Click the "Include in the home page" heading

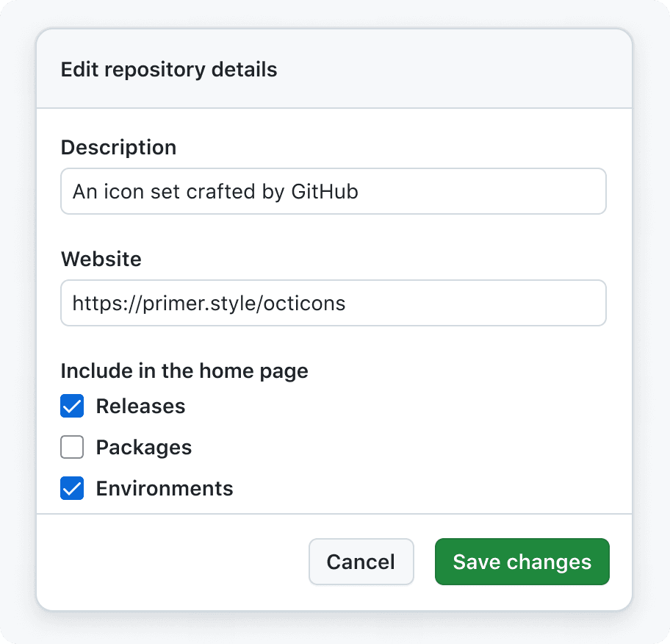click(184, 371)
